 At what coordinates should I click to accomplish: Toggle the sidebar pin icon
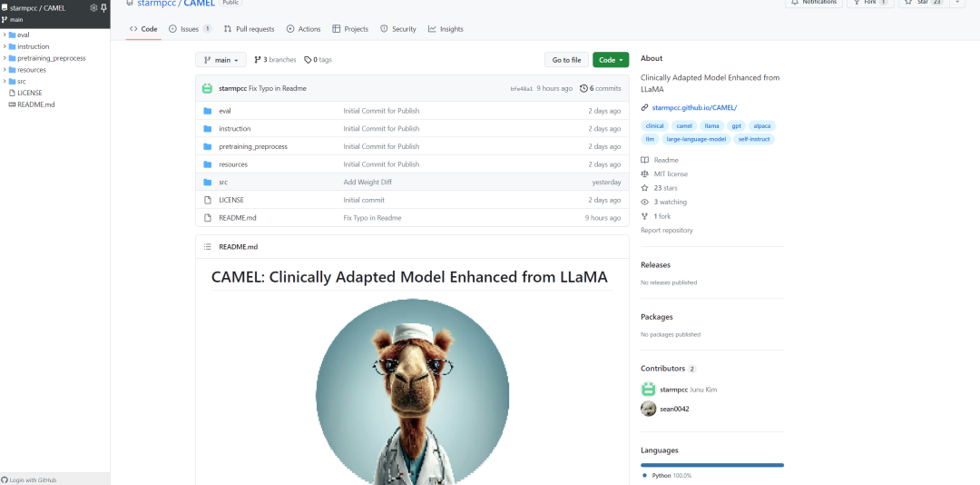click(103, 7)
